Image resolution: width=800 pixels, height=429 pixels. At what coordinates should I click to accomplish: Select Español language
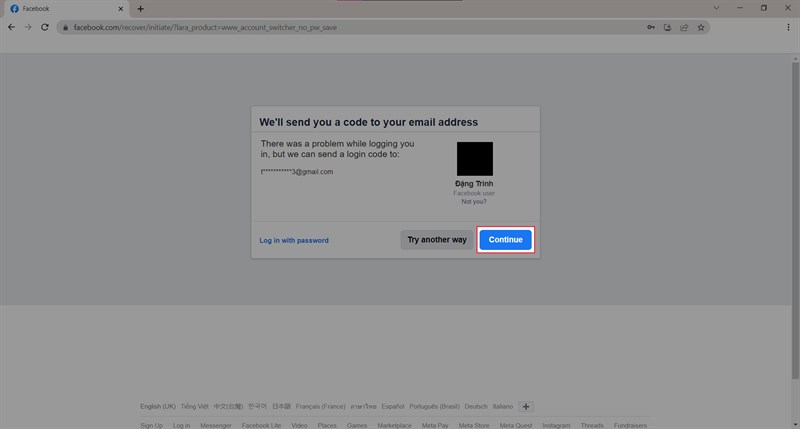click(x=392, y=407)
